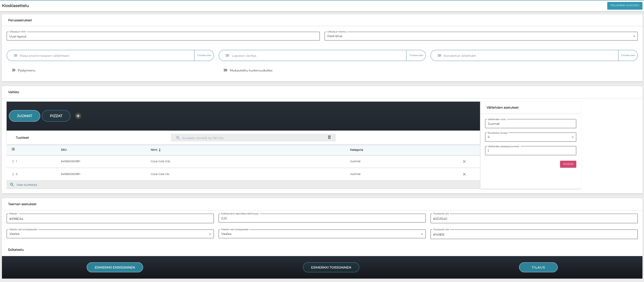Image resolution: width=644 pixels, height=282 pixels.
Task: Click Tulossa pian badge next to Loputon vieritys
Action: point(416,55)
